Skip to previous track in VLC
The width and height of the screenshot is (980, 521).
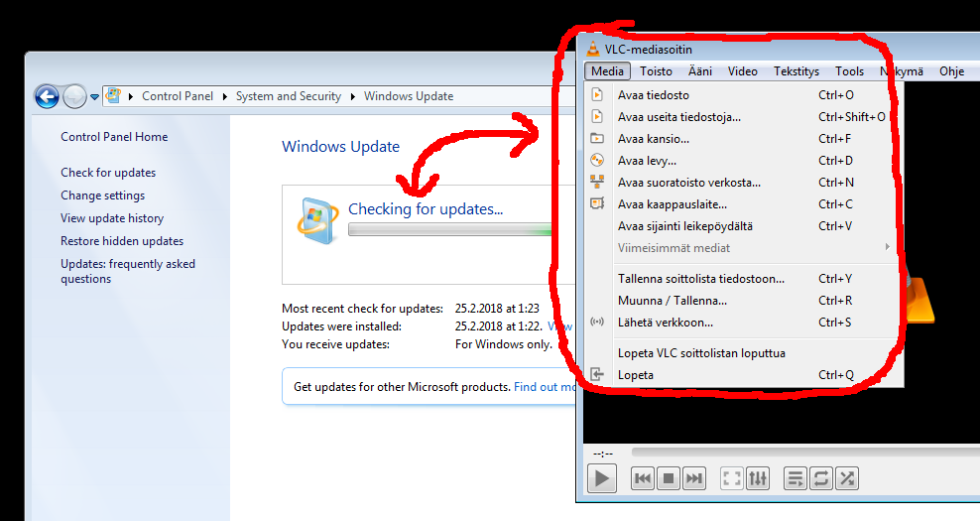coord(643,479)
